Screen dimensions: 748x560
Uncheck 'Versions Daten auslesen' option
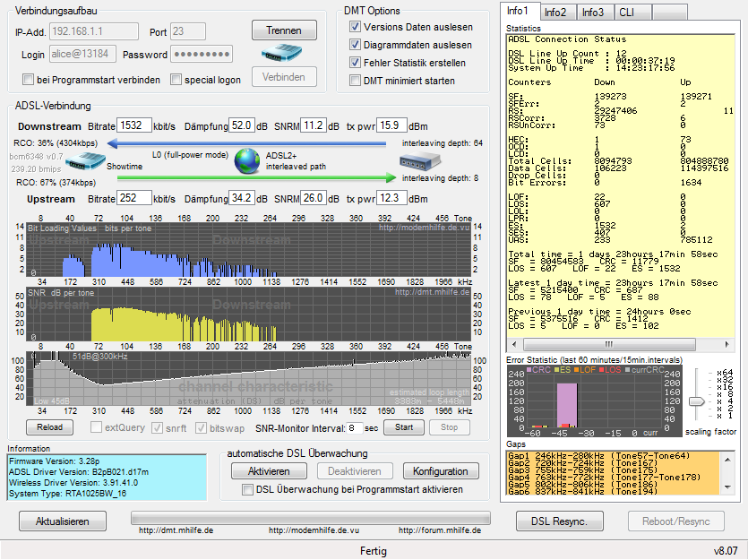click(x=355, y=27)
